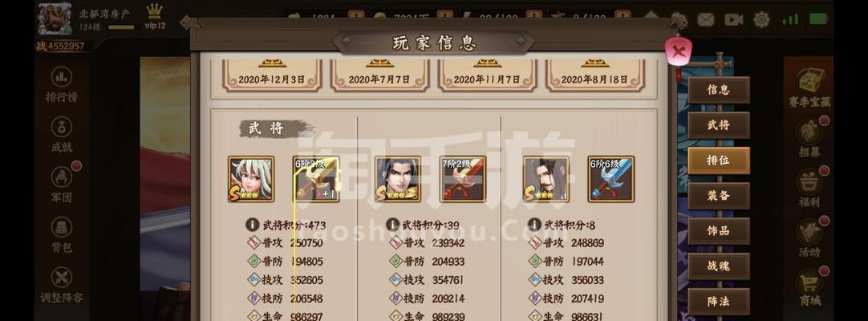
Task: Switch to the 信息 tab
Action: (719, 90)
